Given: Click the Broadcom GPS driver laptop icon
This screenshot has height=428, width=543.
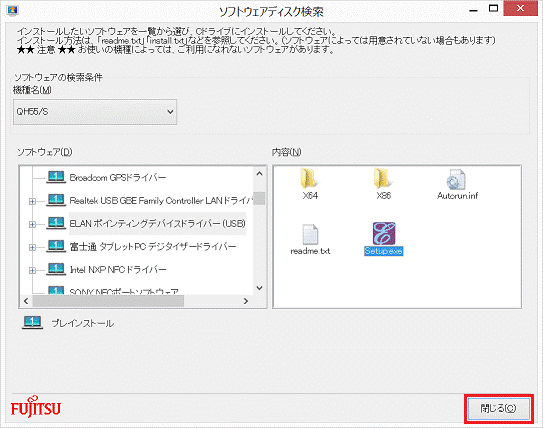Looking at the screenshot, I should point(56,177).
